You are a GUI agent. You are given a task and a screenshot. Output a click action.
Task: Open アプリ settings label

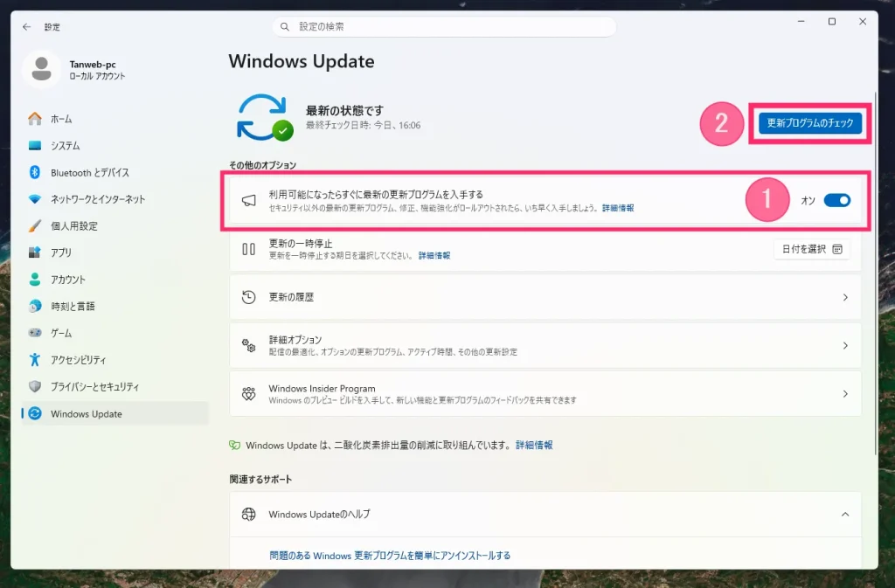(x=61, y=252)
